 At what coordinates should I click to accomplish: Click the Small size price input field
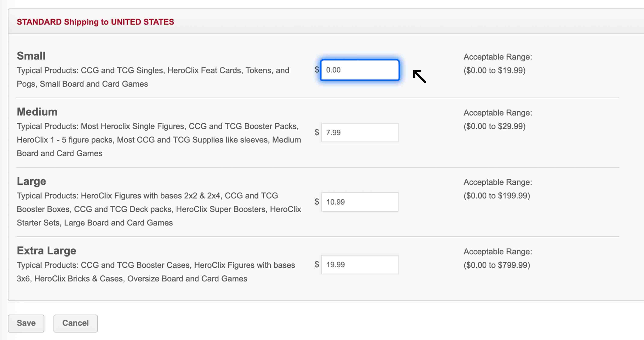(x=360, y=70)
